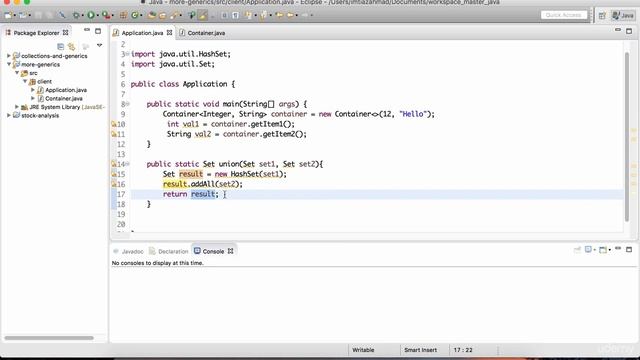Fold the main method at line 8
The height and width of the screenshot is (360, 640).
coord(127,104)
